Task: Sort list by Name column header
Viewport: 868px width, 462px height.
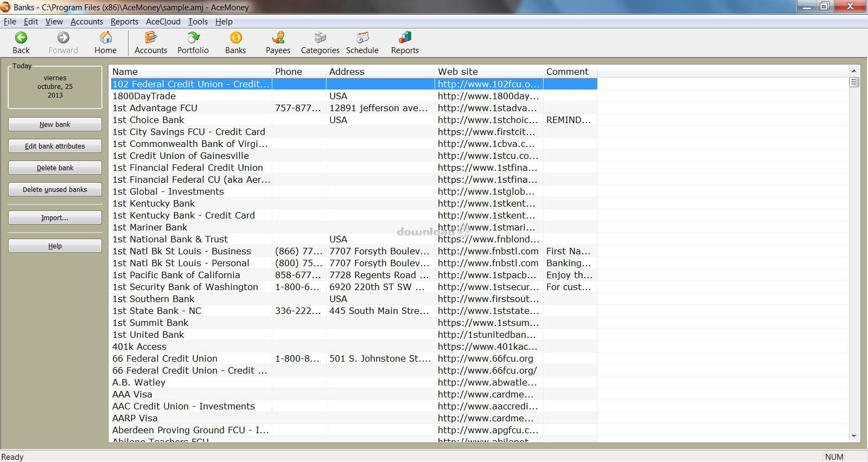Action: 190,72
